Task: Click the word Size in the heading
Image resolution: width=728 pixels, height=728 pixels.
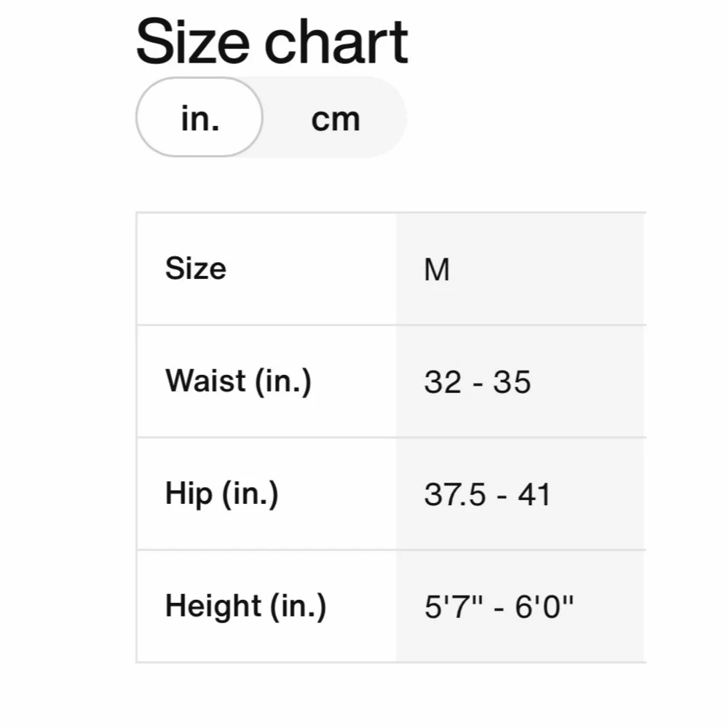Action: 194,42
